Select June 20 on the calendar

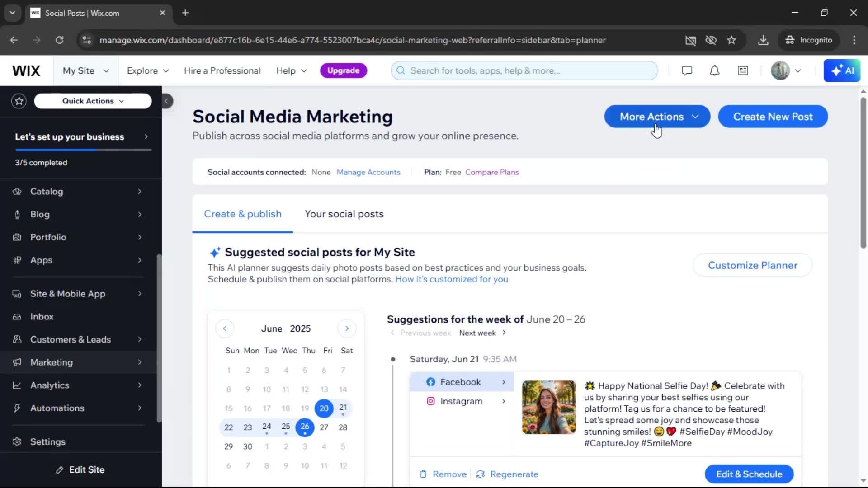(x=324, y=408)
